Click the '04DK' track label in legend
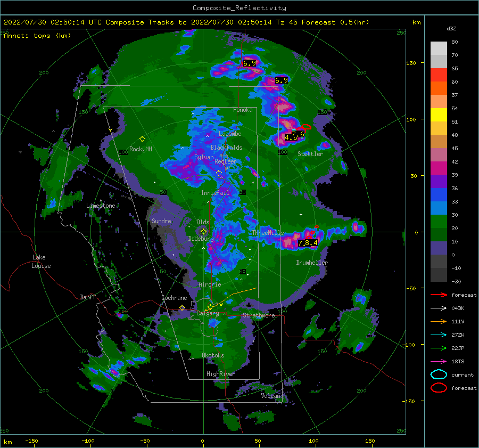 pyautogui.click(x=458, y=308)
